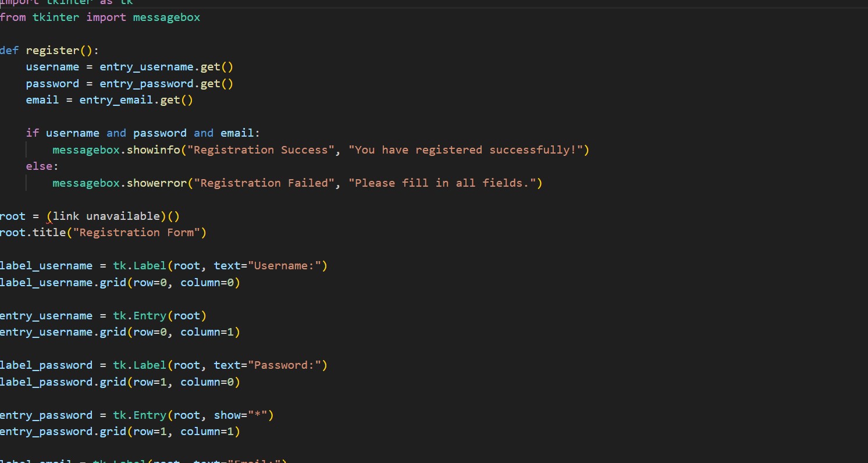Select the register function definition

pos(49,50)
